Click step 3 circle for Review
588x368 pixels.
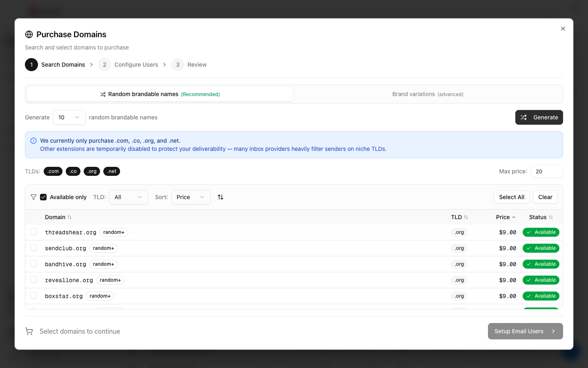click(178, 65)
